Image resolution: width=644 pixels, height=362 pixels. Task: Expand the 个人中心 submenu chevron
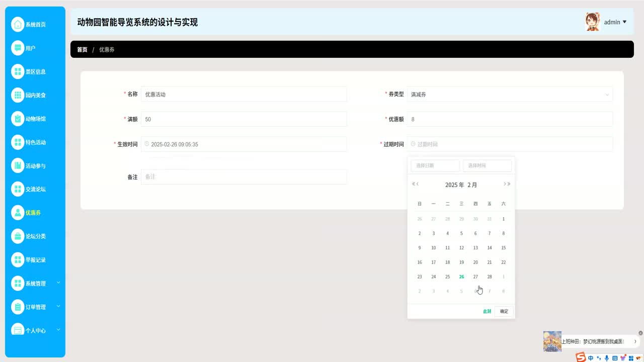click(58, 330)
